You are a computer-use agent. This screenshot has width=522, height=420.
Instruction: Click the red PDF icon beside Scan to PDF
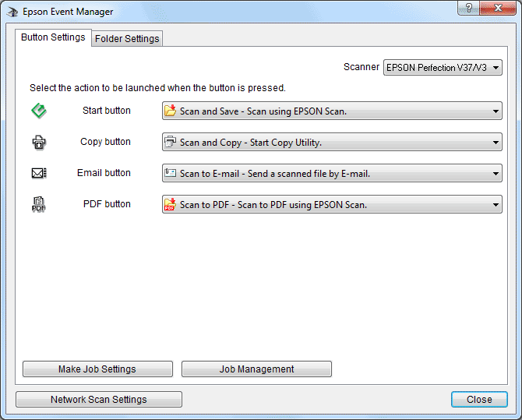pyautogui.click(x=170, y=205)
